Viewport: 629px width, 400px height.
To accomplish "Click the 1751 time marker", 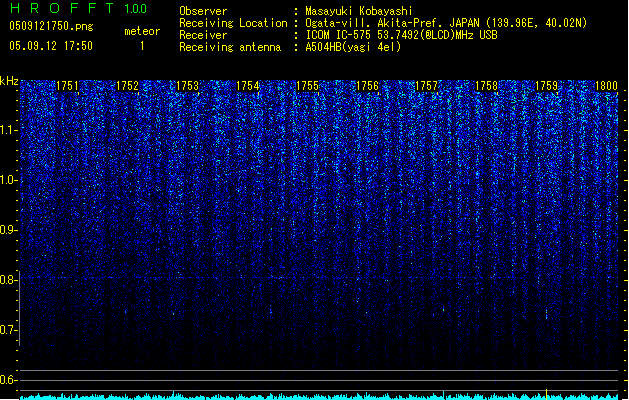I will [x=67, y=86].
